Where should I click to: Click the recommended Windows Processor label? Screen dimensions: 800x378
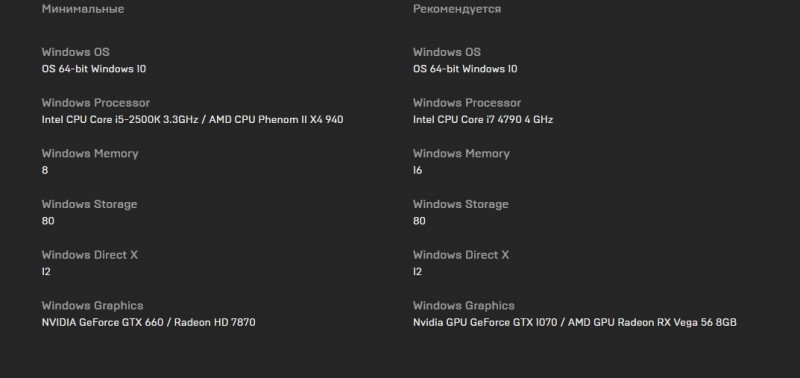(467, 103)
